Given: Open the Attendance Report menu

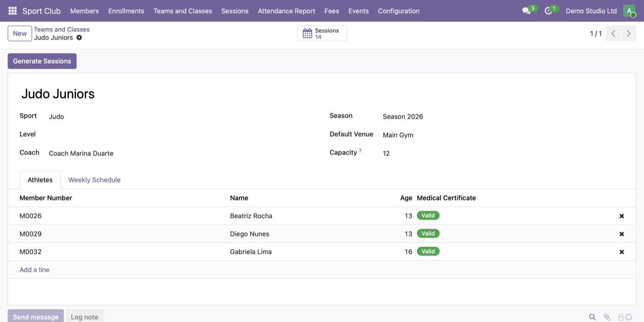Looking at the screenshot, I should click(x=287, y=11).
